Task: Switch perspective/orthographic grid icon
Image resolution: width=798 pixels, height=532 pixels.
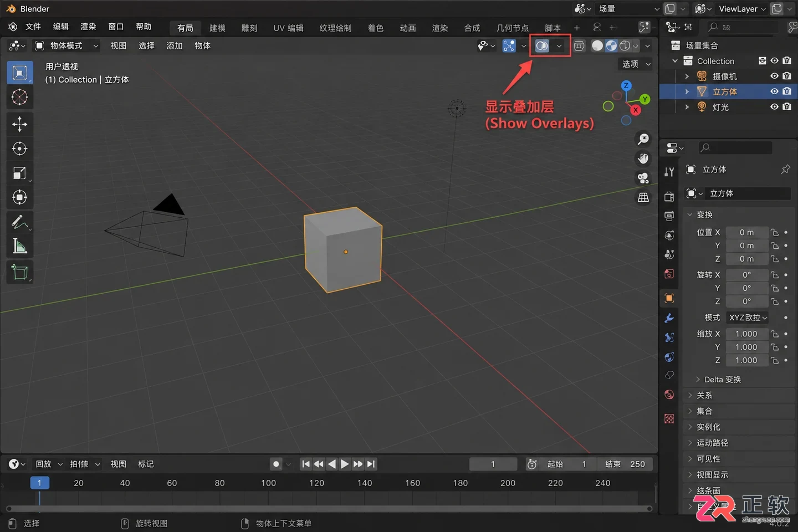Action: [643, 197]
